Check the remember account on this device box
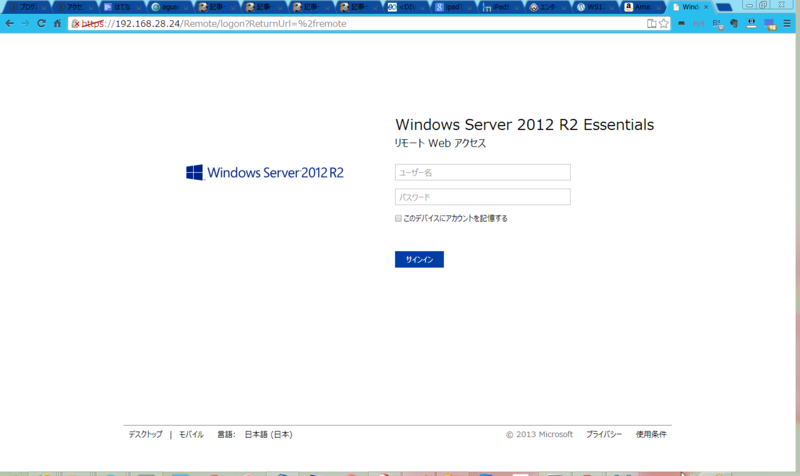The image size is (800, 476). pyautogui.click(x=398, y=218)
